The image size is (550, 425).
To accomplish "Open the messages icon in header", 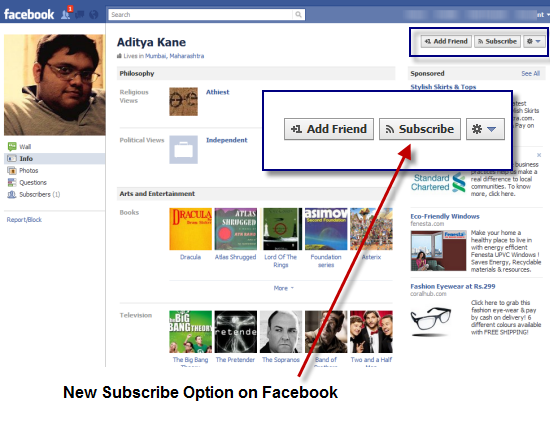I will (x=80, y=15).
